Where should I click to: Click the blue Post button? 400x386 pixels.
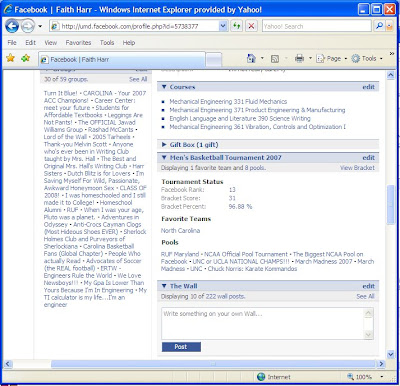(181, 347)
